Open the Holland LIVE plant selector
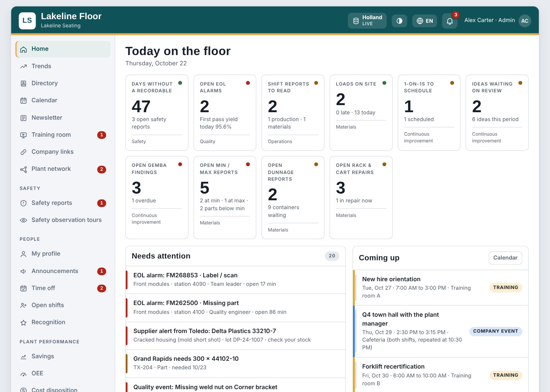 tap(367, 21)
